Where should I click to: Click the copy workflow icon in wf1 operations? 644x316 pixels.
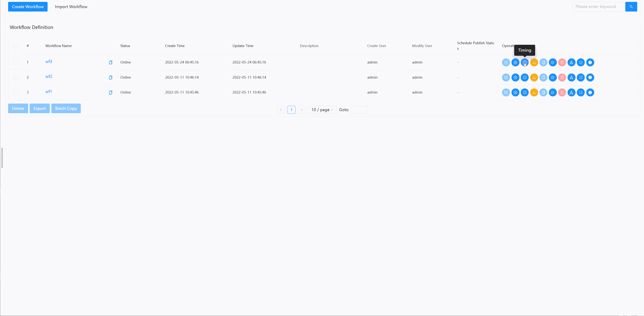coord(543,92)
